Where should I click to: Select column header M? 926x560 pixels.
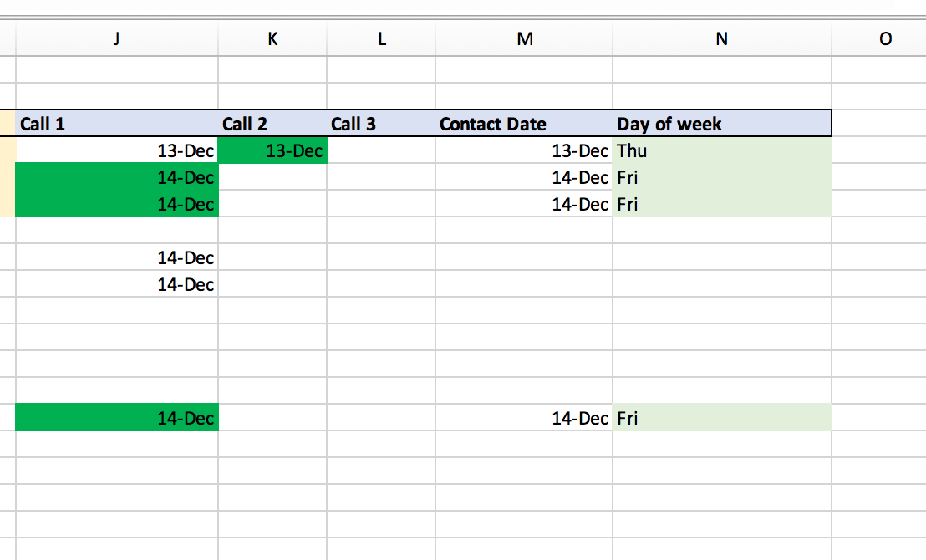pos(526,38)
